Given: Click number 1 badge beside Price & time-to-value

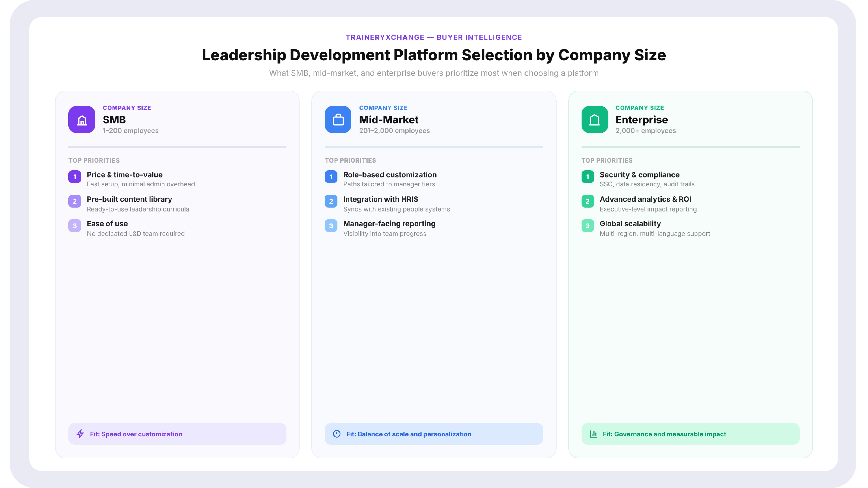Looking at the screenshot, I should coord(75,177).
